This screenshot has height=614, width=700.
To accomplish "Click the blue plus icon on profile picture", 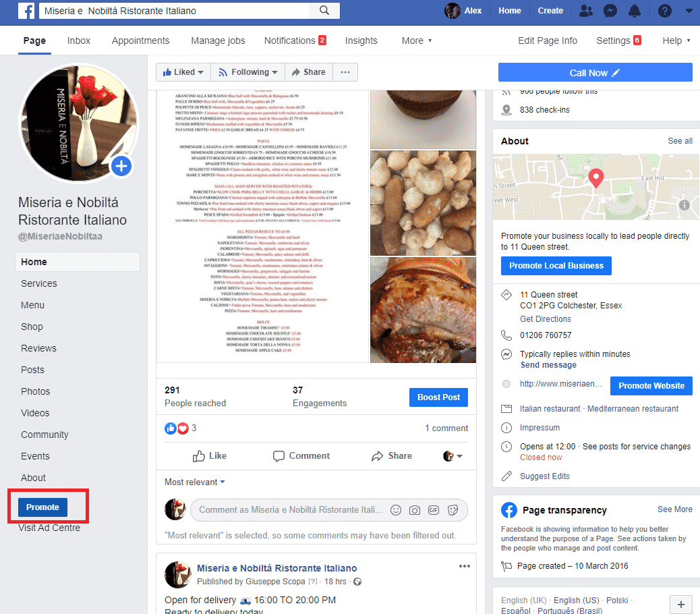I will pyautogui.click(x=121, y=166).
